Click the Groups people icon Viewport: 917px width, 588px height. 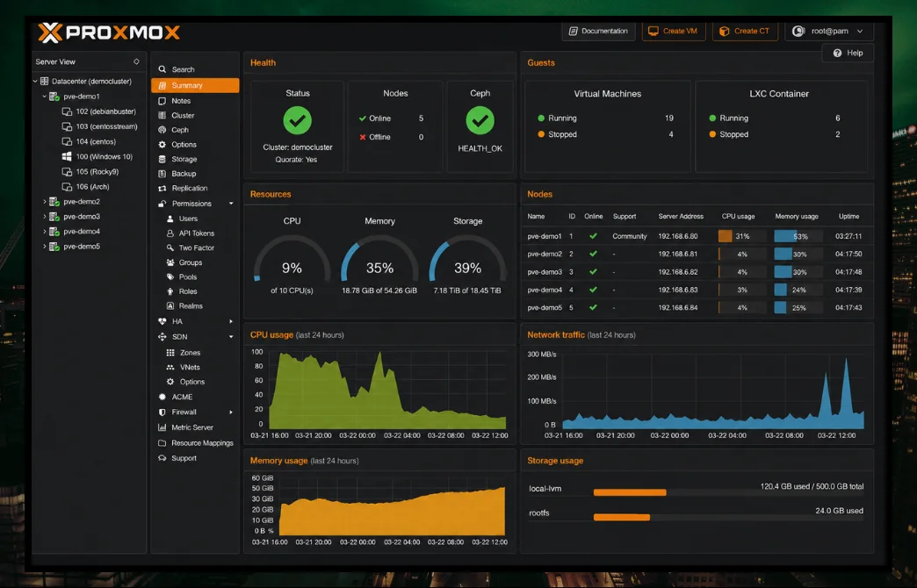(x=170, y=262)
